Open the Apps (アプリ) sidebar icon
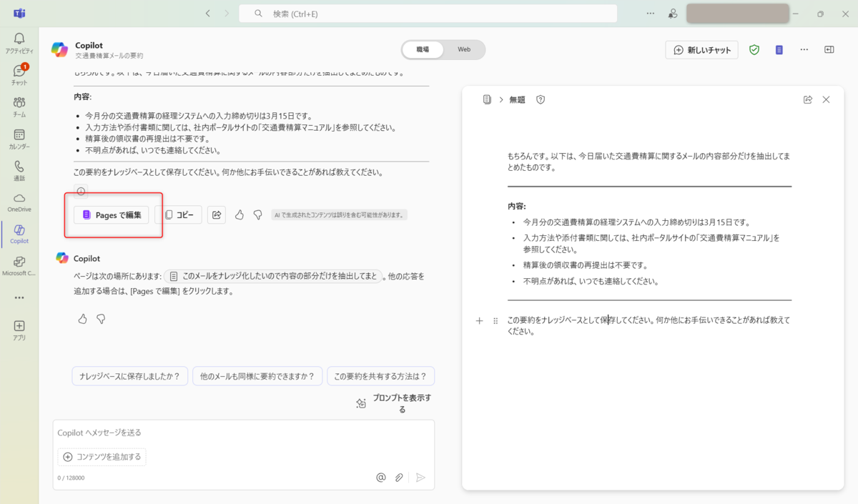 pos(19,330)
